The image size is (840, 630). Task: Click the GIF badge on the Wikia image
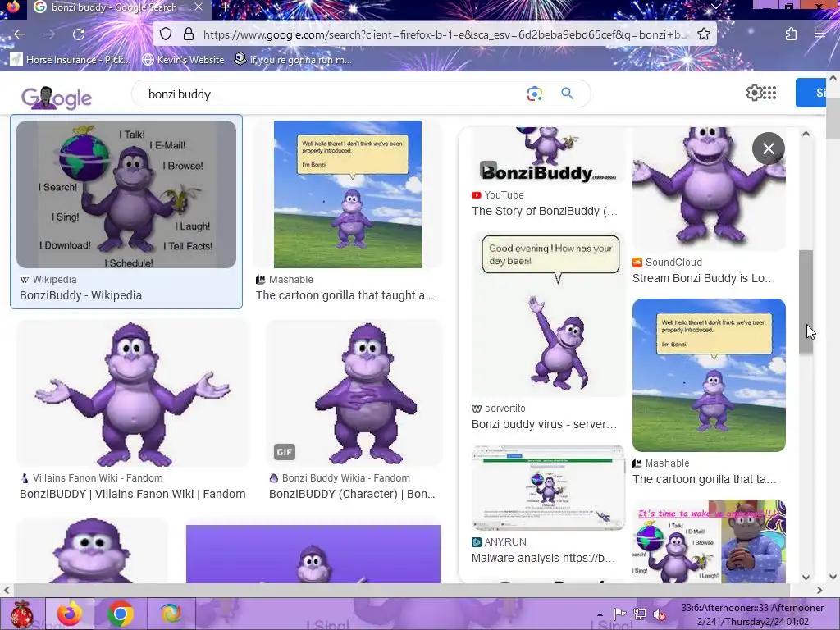[x=285, y=452]
